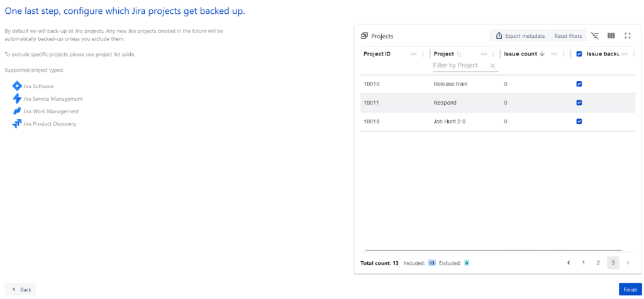
Task: Open the show/hide columns icon
Action: [x=611, y=36]
